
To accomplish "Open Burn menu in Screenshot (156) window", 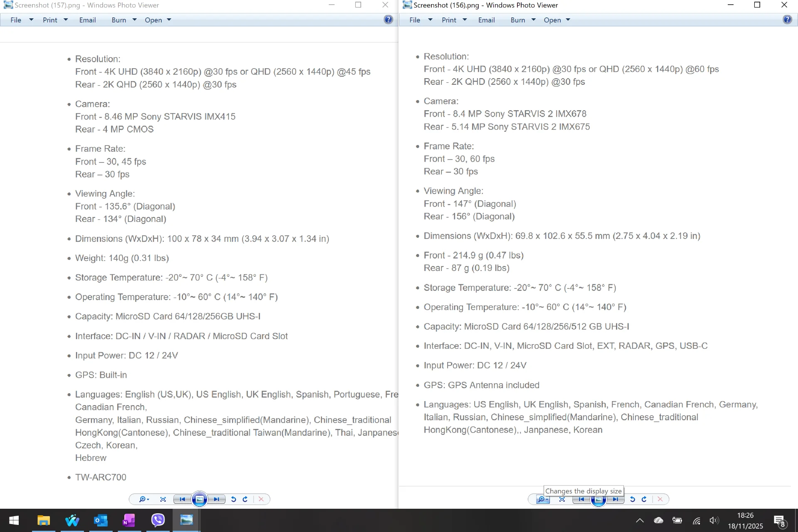I will tap(518, 20).
